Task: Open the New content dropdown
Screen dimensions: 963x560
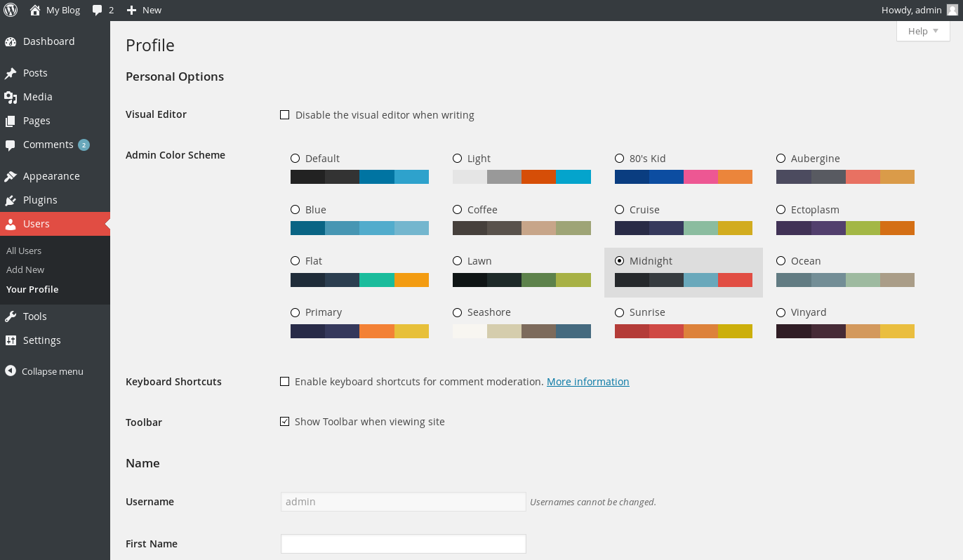Action: coord(144,10)
